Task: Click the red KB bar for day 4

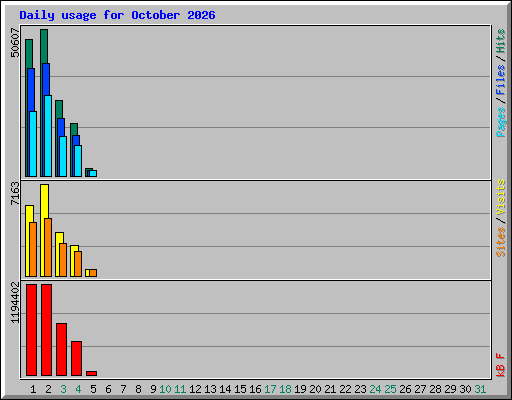Action: [x=76, y=358]
